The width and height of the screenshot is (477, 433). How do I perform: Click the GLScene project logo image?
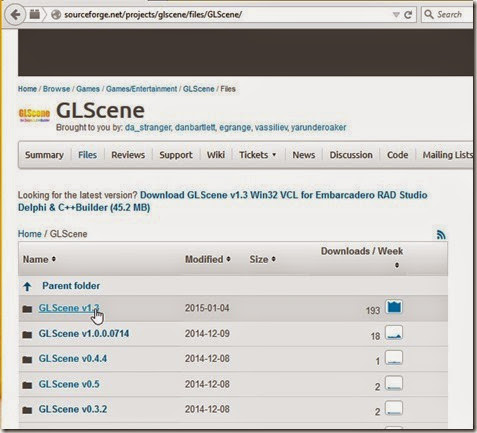(x=34, y=115)
